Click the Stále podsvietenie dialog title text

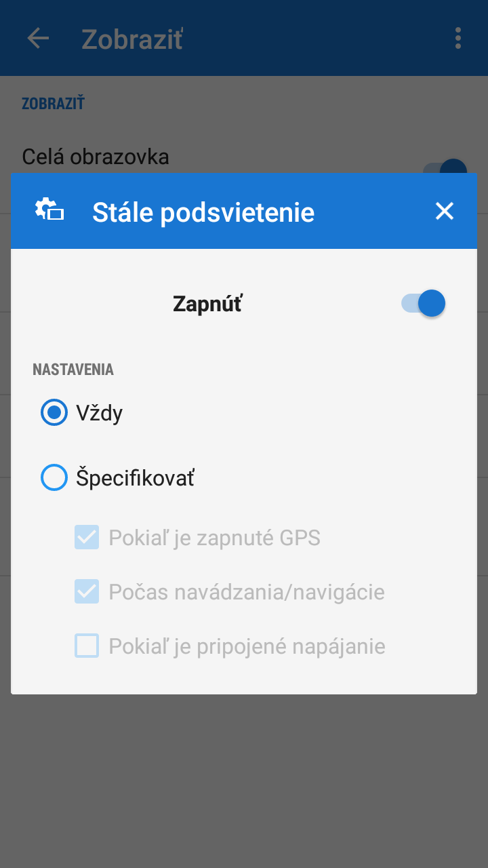(203, 212)
